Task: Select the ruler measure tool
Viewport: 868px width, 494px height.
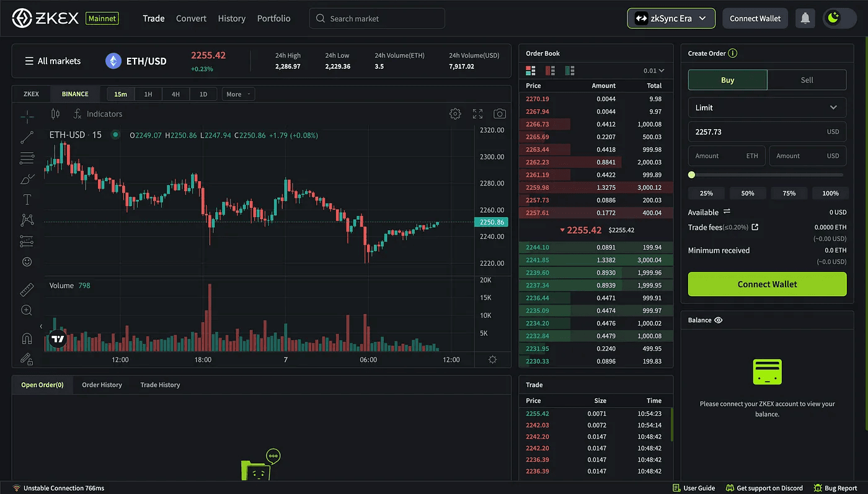Action: pyautogui.click(x=27, y=290)
